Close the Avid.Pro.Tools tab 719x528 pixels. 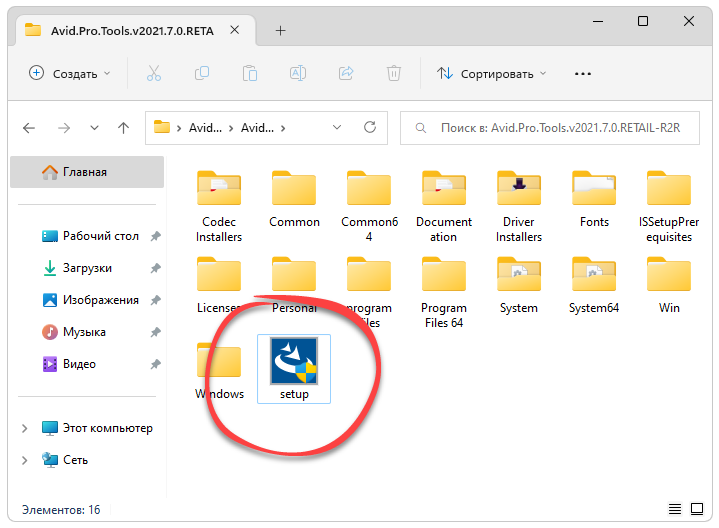(234, 30)
